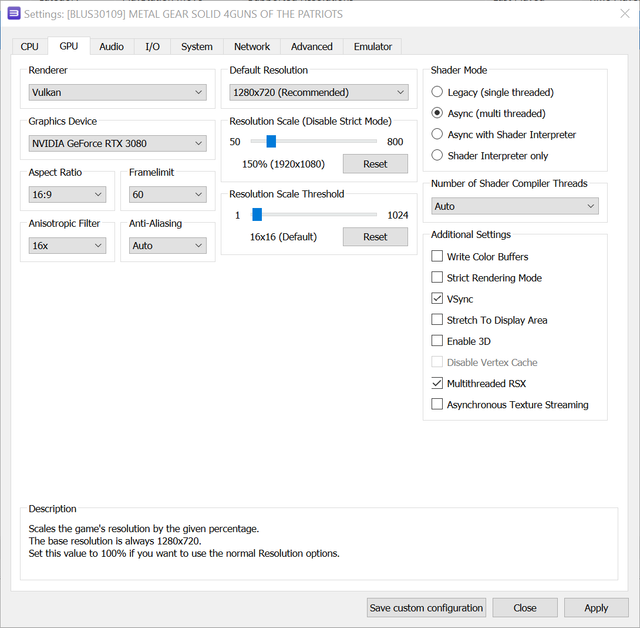The height and width of the screenshot is (628, 640).
Task: Click the Resolution Scale slider handle
Action: (x=271, y=141)
